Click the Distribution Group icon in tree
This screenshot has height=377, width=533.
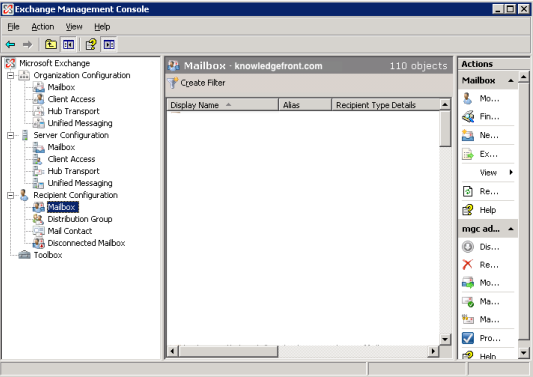(x=38, y=219)
